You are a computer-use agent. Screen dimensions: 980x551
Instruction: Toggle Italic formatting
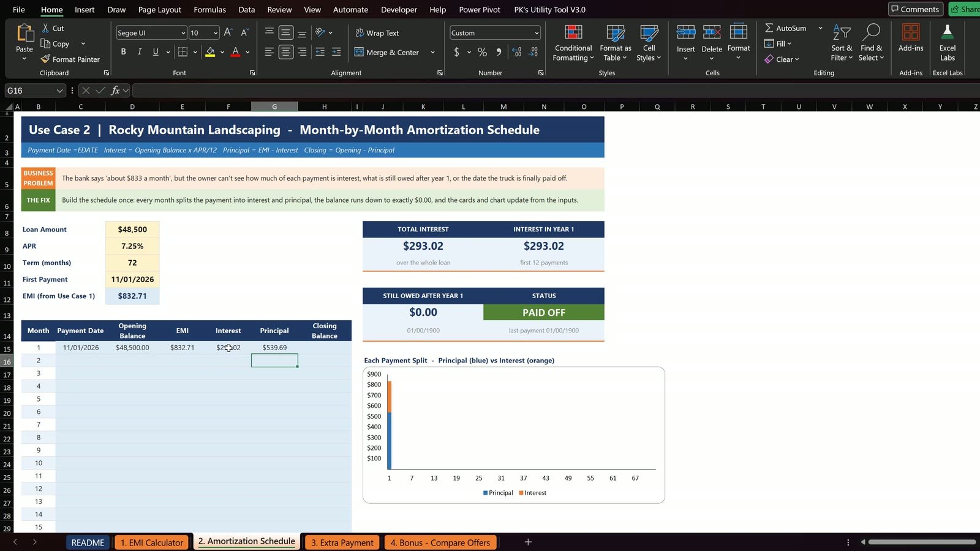pos(139,52)
